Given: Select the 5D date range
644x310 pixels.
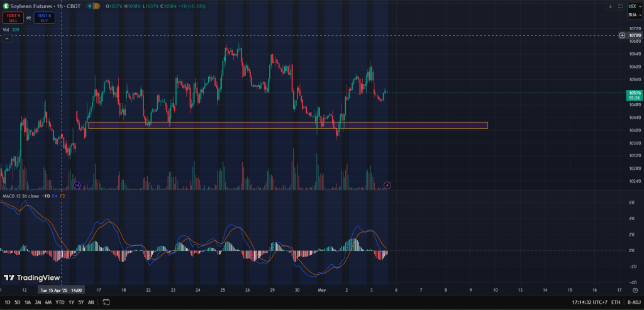Looking at the screenshot, I should pos(17,302).
